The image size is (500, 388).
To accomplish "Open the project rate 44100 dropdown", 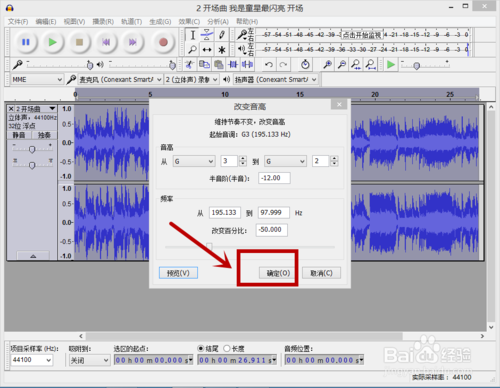I will [x=32, y=360].
